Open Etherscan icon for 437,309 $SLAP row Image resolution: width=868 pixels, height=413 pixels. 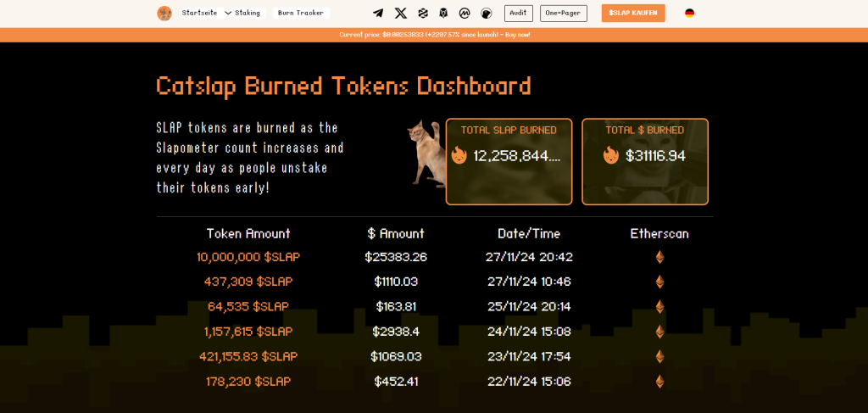tap(659, 282)
